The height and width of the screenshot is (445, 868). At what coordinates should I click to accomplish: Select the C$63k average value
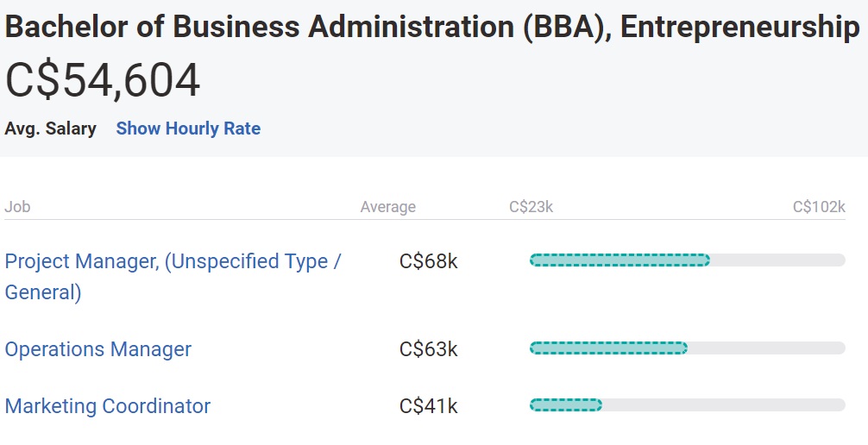[x=428, y=349]
